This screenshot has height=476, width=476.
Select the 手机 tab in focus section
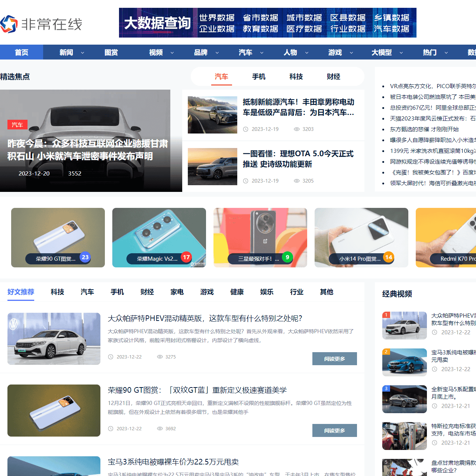pyautogui.click(x=259, y=77)
